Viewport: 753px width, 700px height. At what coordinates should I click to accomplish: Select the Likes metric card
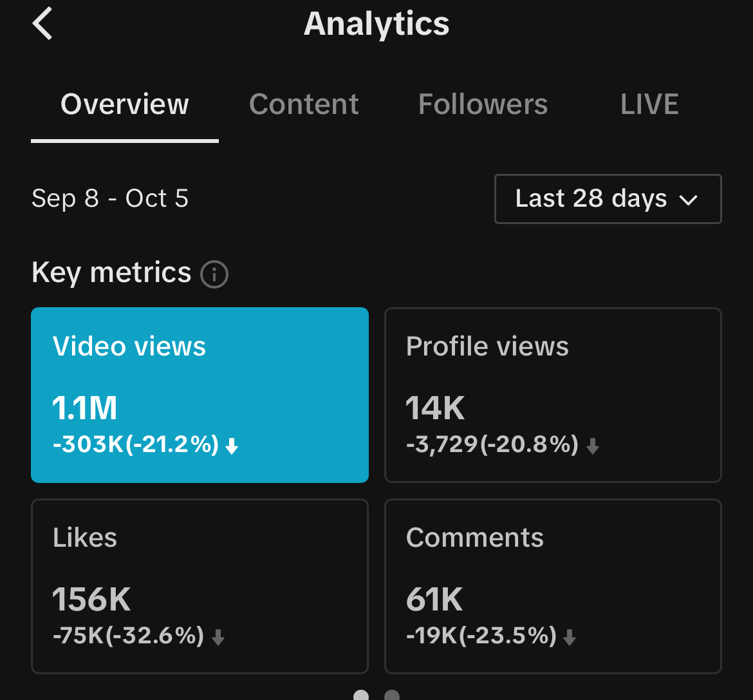coord(200,586)
